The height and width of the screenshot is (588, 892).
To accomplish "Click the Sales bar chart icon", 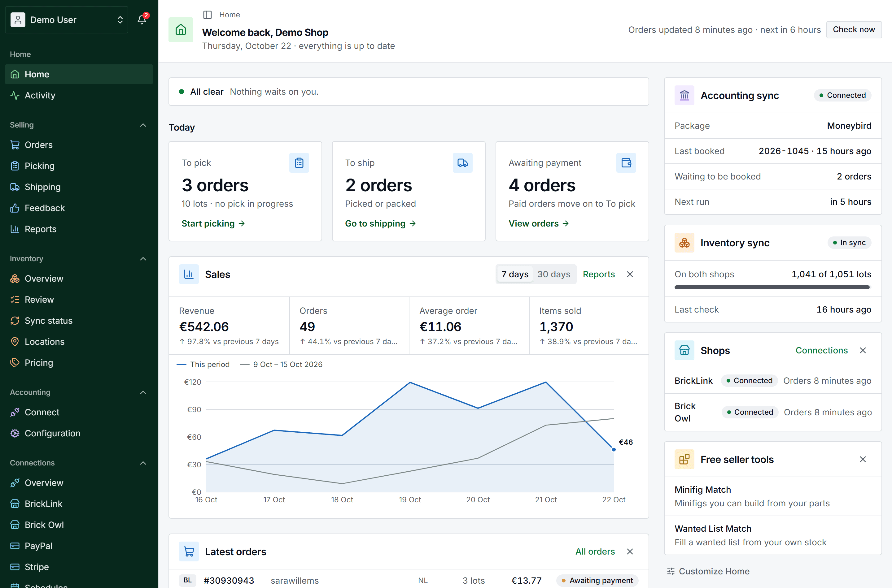I will 189,274.
